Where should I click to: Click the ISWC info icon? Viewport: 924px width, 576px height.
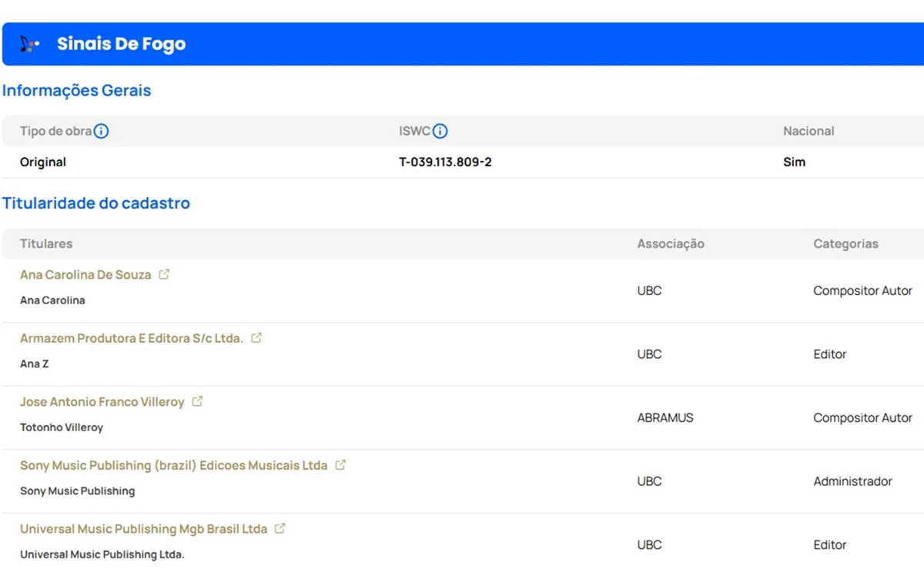[440, 131]
